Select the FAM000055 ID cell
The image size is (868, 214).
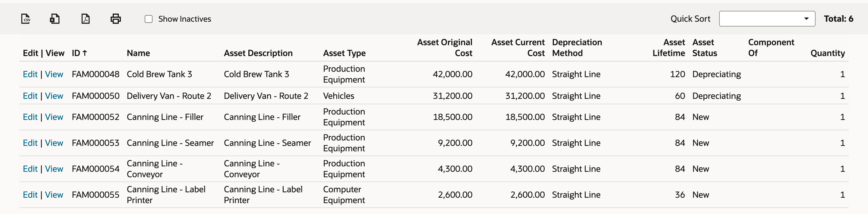95,195
